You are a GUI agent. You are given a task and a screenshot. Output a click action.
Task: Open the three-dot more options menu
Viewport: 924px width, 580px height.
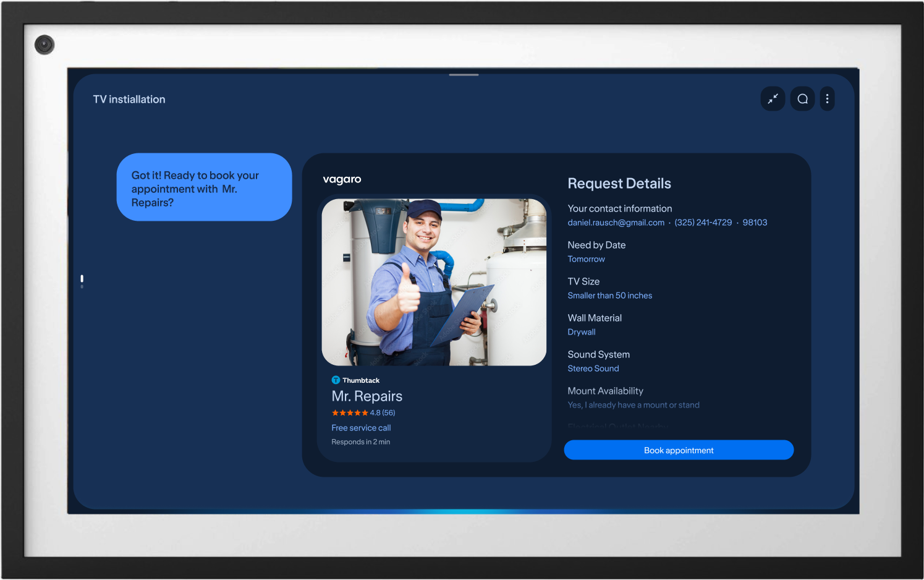coord(827,99)
